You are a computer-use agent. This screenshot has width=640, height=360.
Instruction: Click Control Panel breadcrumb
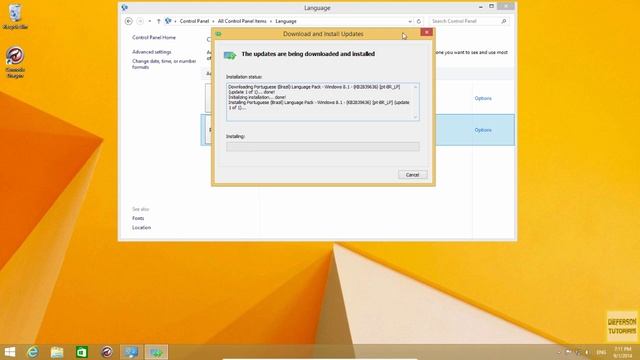[x=194, y=21]
